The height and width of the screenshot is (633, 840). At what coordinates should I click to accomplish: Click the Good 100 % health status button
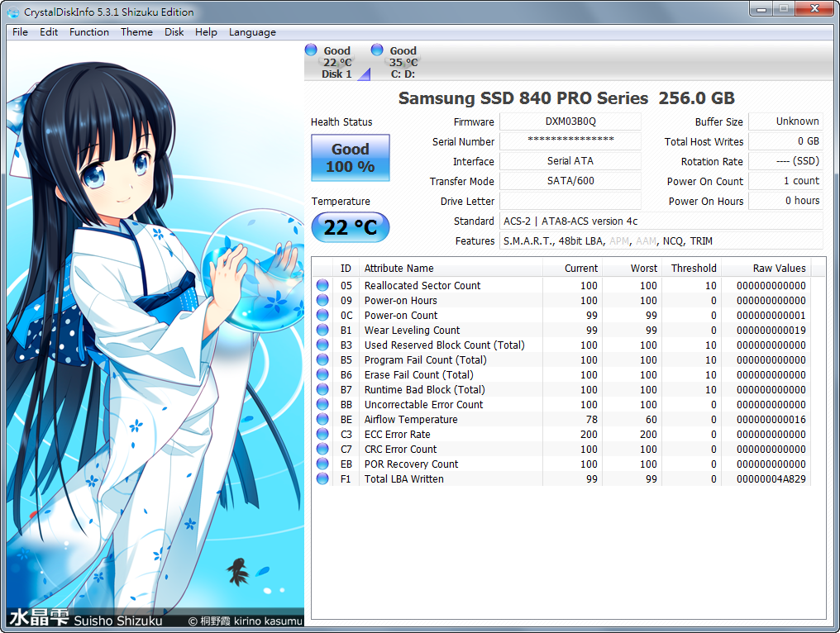[350, 158]
